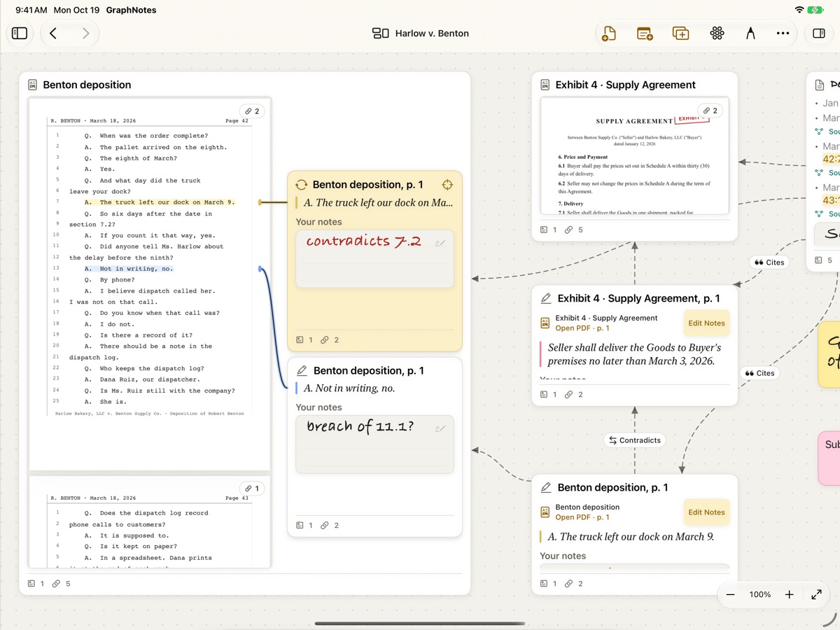Click the quote 'Seller shall deliver the Goods'
This screenshot has height=630, width=840.
pyautogui.click(x=635, y=354)
